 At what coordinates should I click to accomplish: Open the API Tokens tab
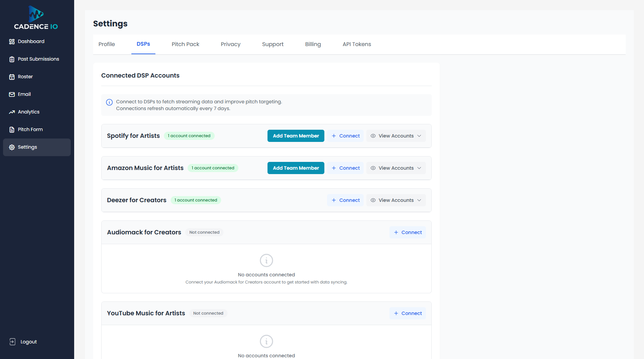357,44
